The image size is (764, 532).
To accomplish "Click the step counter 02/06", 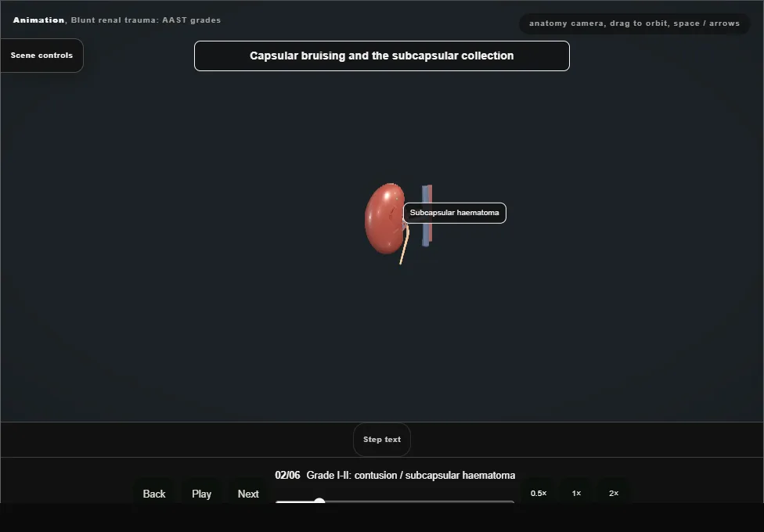I will (x=287, y=476).
